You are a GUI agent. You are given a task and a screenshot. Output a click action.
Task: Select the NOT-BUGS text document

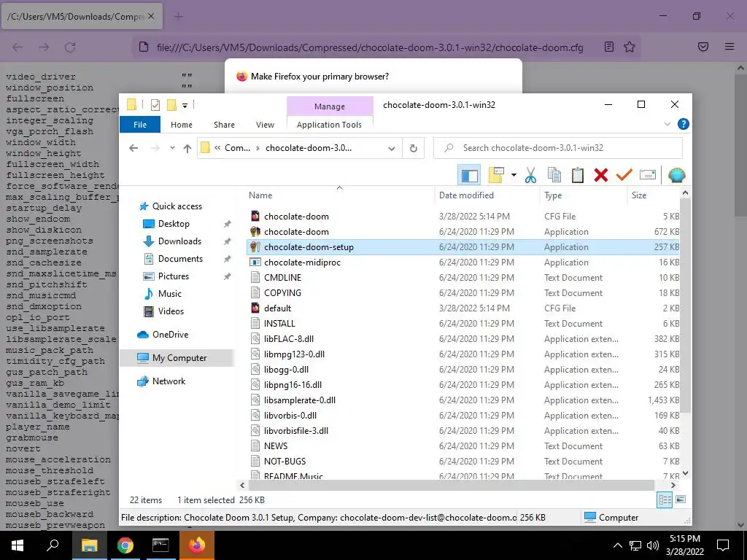tap(465, 462)
